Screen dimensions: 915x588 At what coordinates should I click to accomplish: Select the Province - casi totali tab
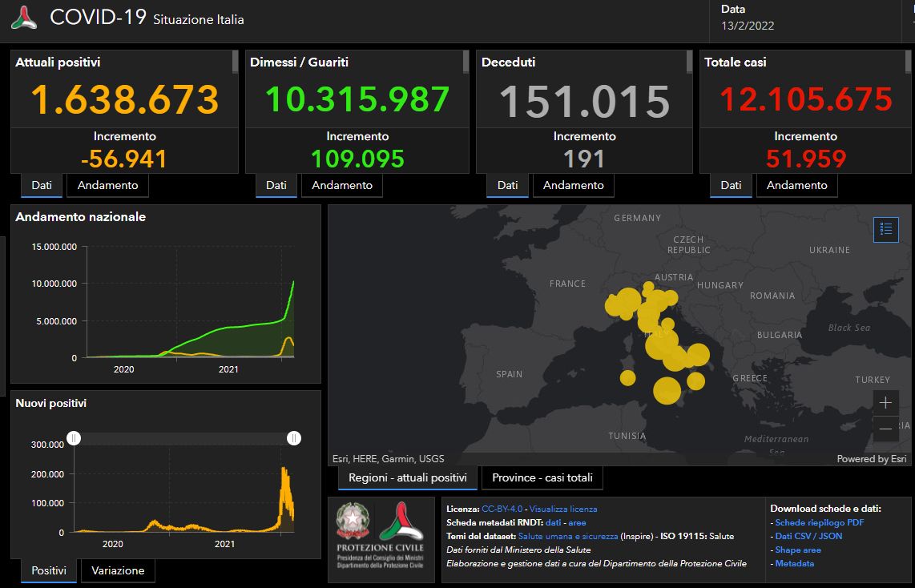[542, 478]
